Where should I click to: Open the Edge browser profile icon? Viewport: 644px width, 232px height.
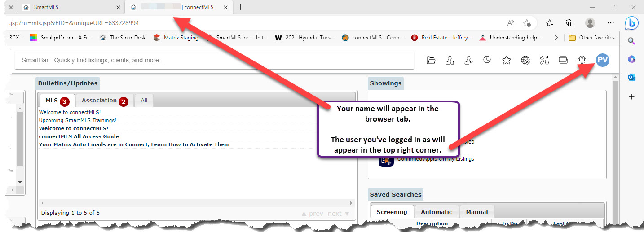tap(590, 23)
